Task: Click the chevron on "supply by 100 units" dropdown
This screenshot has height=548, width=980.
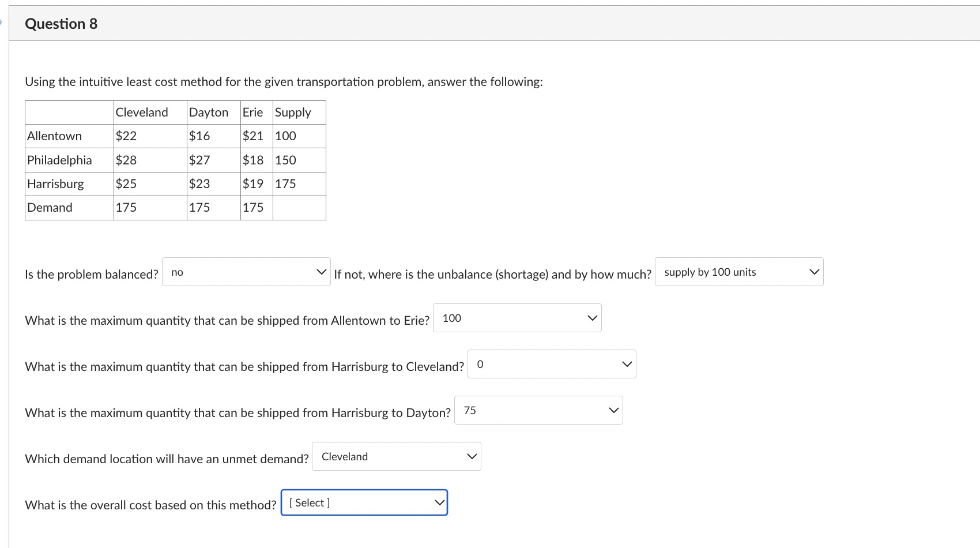Action: 813,271
